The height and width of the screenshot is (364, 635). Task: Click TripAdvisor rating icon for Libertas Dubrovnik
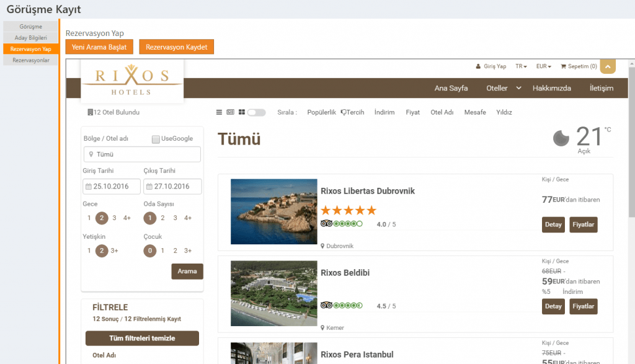coord(326,223)
